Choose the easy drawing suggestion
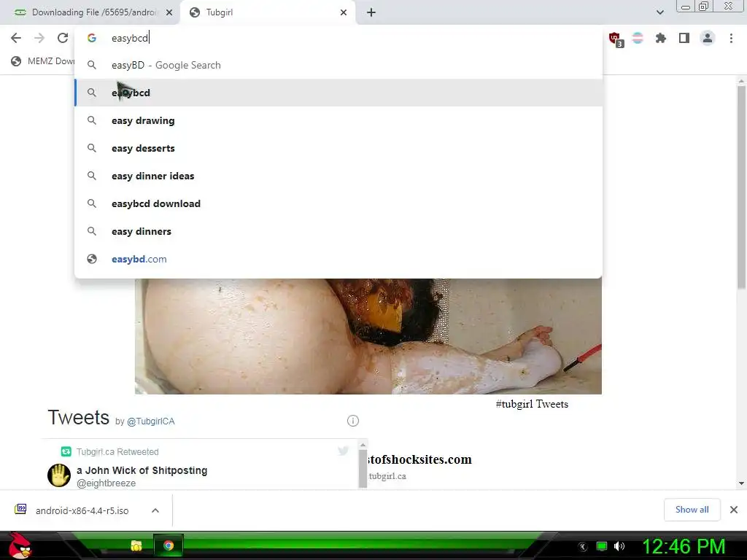 coord(338,120)
